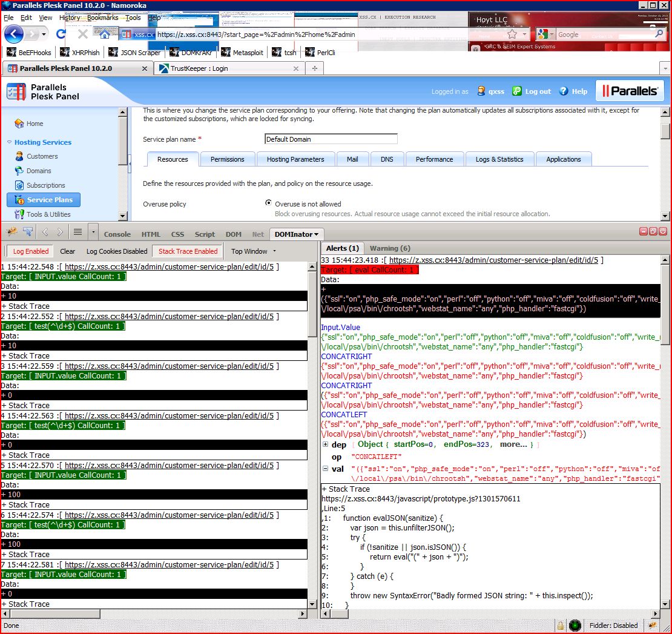Switch to Firebug Console tab
The width and height of the screenshot is (672, 634).
(x=117, y=234)
